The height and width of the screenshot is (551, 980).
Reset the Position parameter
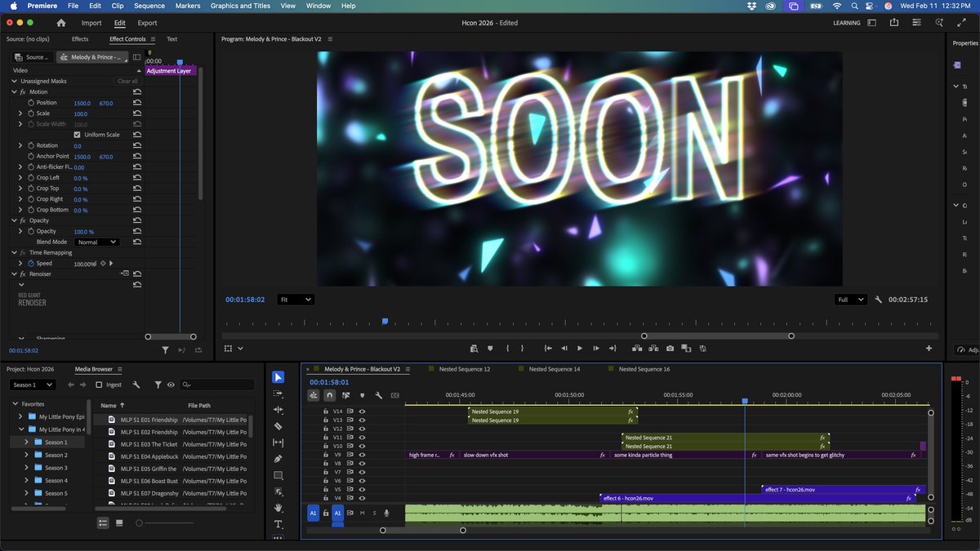pos(137,103)
